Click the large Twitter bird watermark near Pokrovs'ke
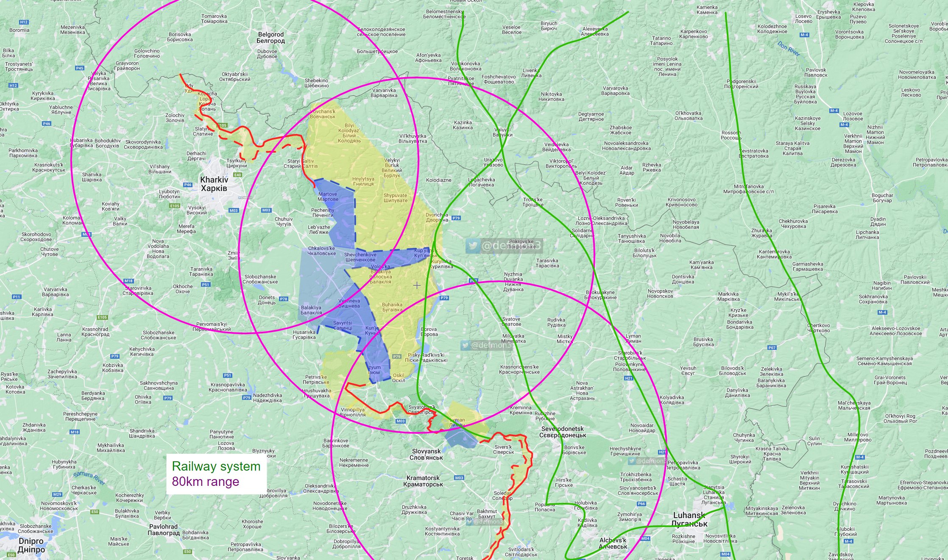The height and width of the screenshot is (560, 948). [x=473, y=246]
